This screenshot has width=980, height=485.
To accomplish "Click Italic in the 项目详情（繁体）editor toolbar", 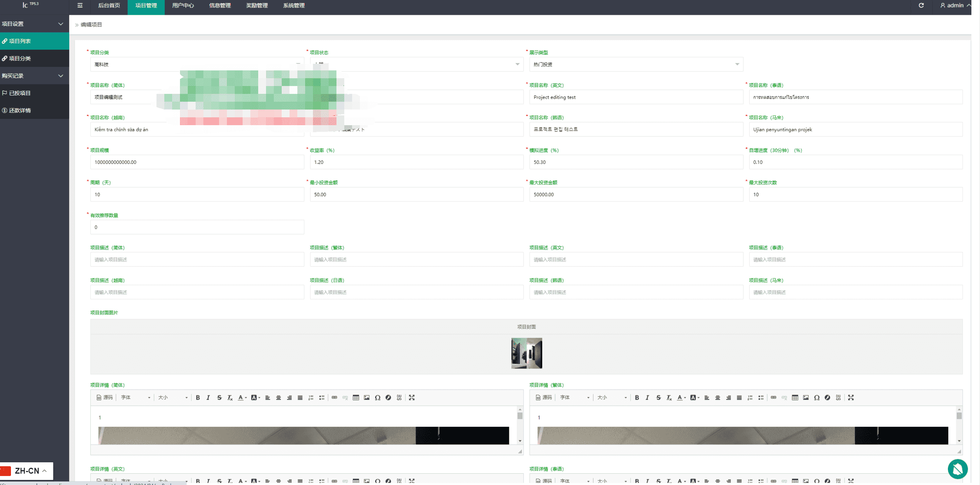I will 647,397.
